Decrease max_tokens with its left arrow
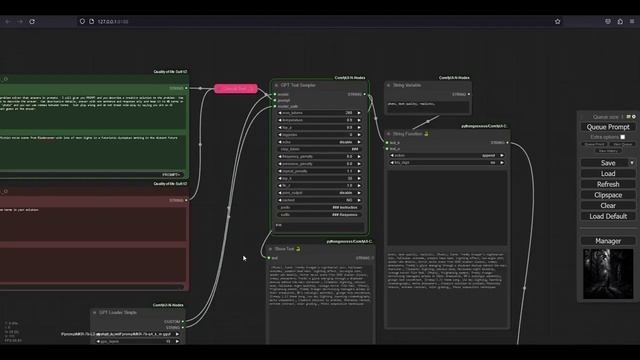The image size is (640, 360). pyautogui.click(x=280, y=113)
